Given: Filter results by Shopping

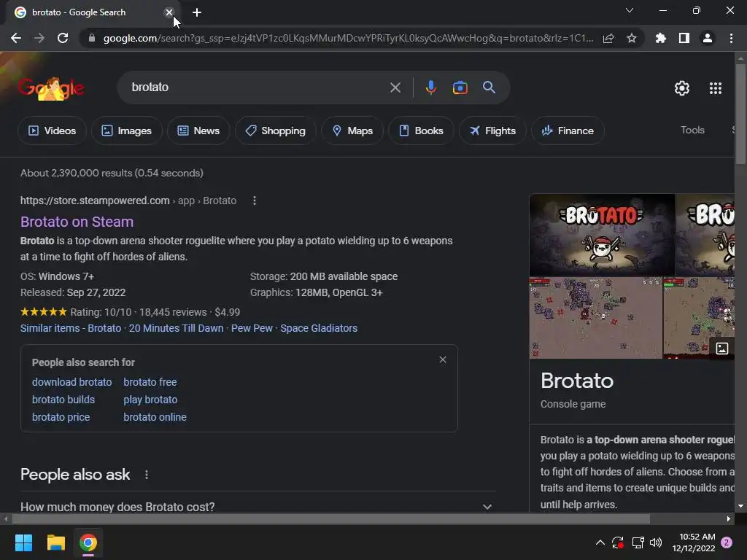Looking at the screenshot, I should click(275, 131).
